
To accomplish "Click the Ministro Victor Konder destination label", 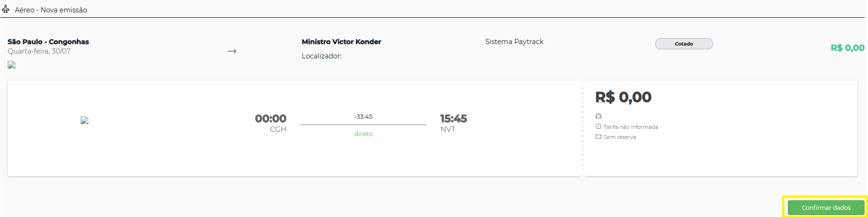I will pos(341,42).
